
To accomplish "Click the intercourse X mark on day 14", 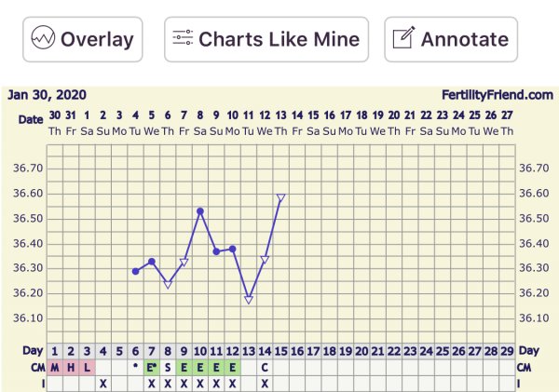I will point(265,383).
